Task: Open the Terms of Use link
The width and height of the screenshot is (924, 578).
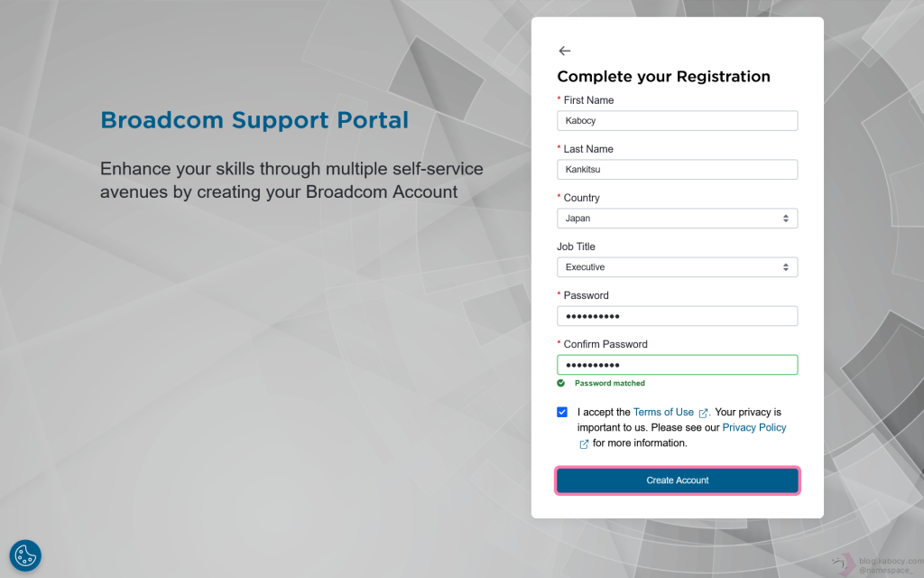Action: (x=663, y=412)
